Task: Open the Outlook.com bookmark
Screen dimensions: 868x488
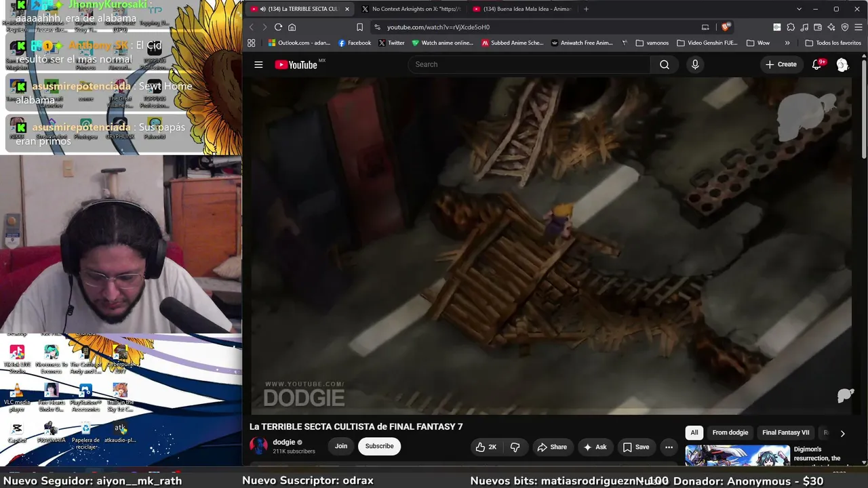Action: tap(299, 43)
